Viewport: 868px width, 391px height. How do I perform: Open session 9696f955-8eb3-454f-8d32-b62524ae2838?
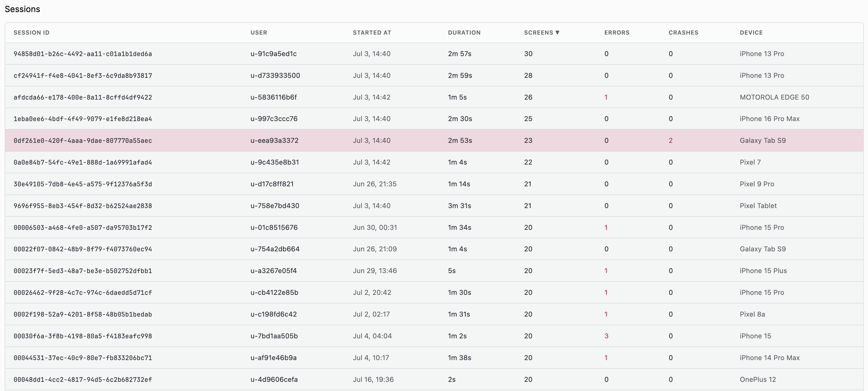pyautogui.click(x=82, y=205)
